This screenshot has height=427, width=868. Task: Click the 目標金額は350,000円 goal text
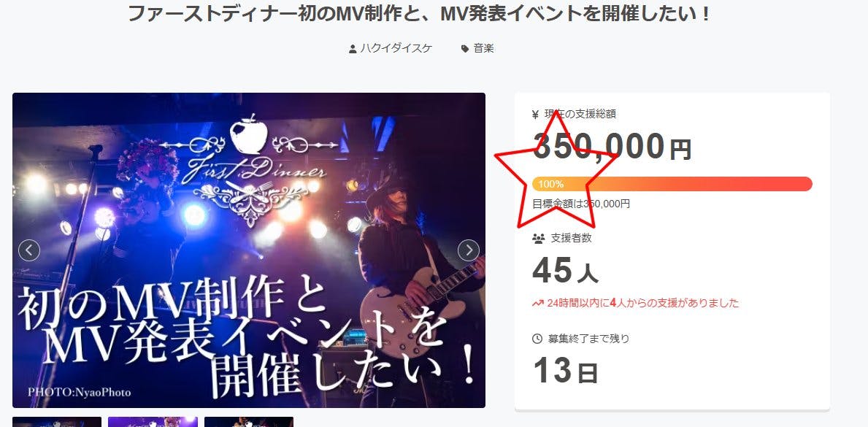pos(581,204)
